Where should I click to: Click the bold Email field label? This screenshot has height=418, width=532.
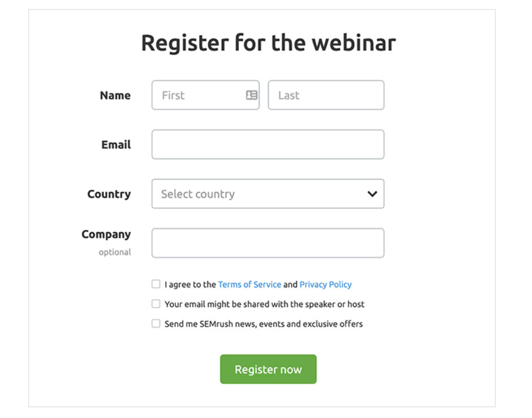(116, 144)
